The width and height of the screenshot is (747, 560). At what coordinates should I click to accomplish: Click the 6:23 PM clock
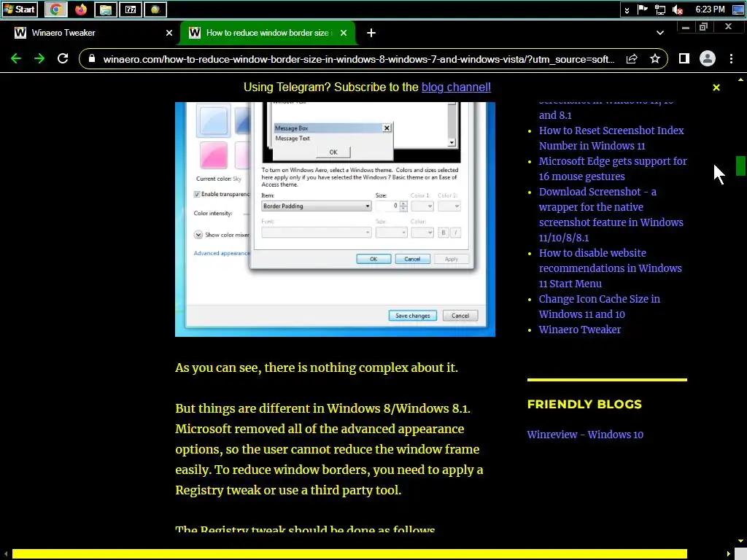click(710, 9)
